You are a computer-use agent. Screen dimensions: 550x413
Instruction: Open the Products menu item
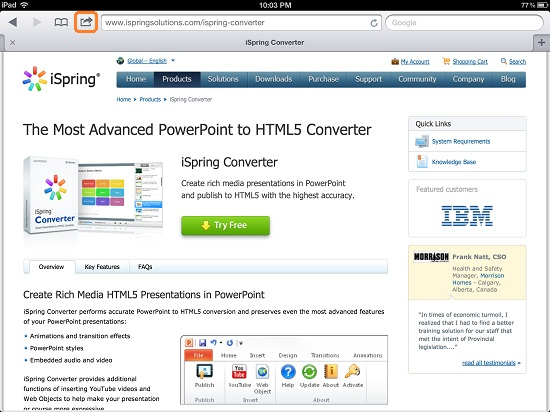pos(177,79)
